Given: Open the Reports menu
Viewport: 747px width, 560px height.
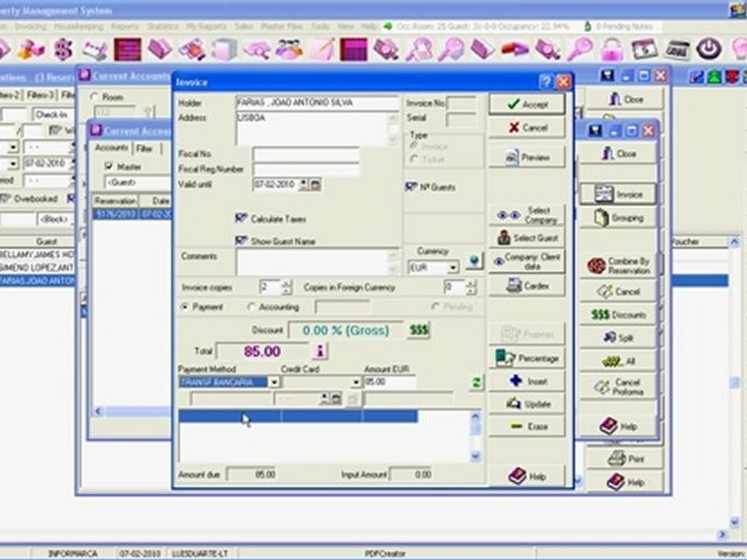Looking at the screenshot, I should tap(125, 26).
